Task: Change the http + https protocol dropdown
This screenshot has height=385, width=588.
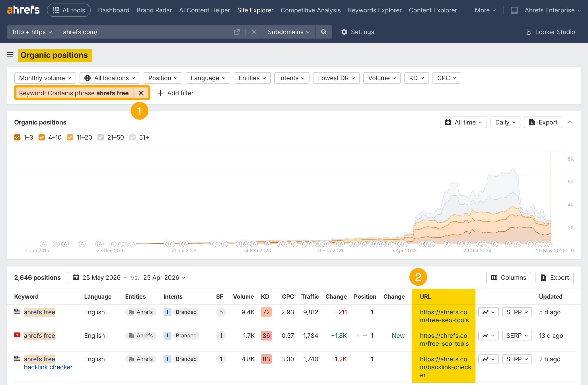Action: coord(32,32)
